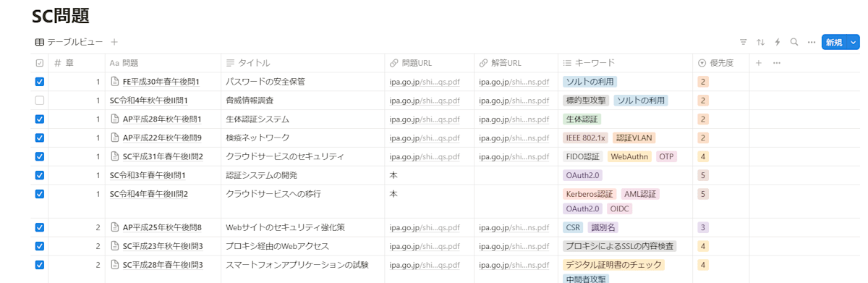Open page icon of SC平成28年春午後I問3
This screenshot has width=868, height=283.
click(x=115, y=265)
